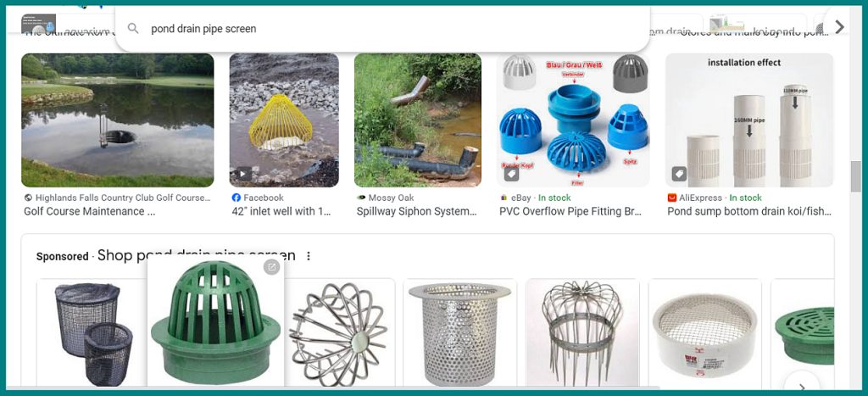Click the AliExpress source favicon
868x396 pixels.
[672, 198]
